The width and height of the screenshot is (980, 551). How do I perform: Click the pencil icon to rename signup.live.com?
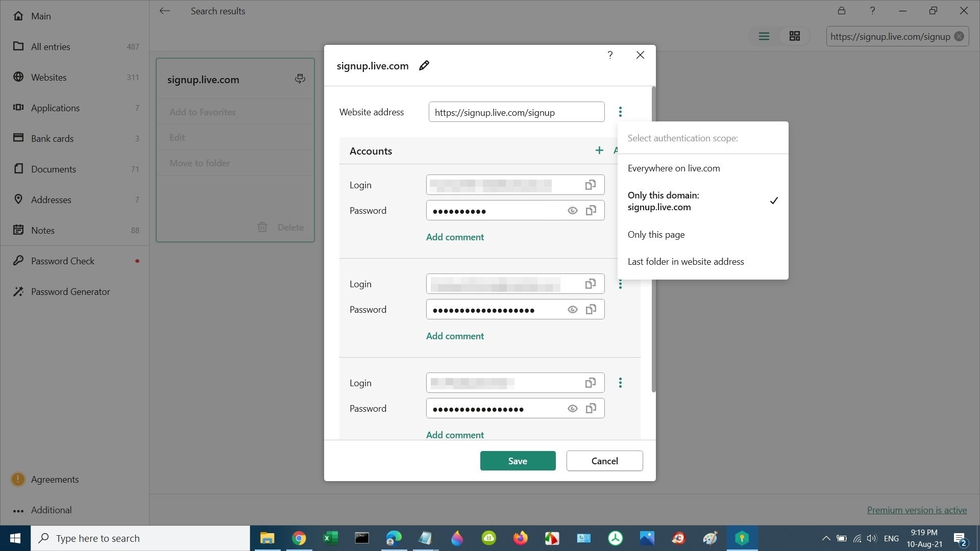pos(424,65)
